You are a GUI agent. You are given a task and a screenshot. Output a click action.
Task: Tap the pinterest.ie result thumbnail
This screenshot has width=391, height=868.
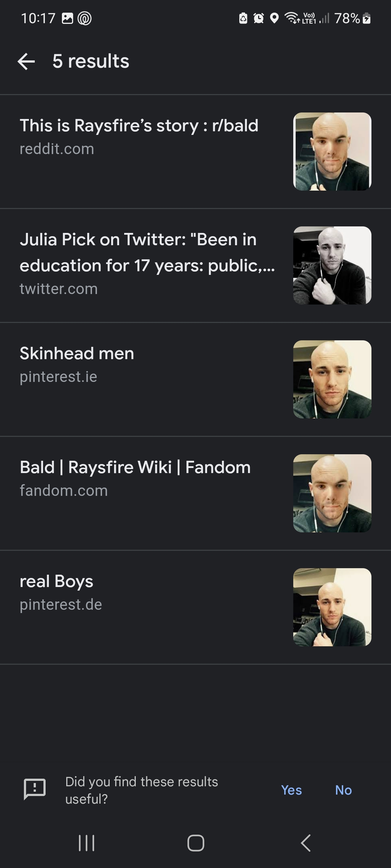coord(332,379)
